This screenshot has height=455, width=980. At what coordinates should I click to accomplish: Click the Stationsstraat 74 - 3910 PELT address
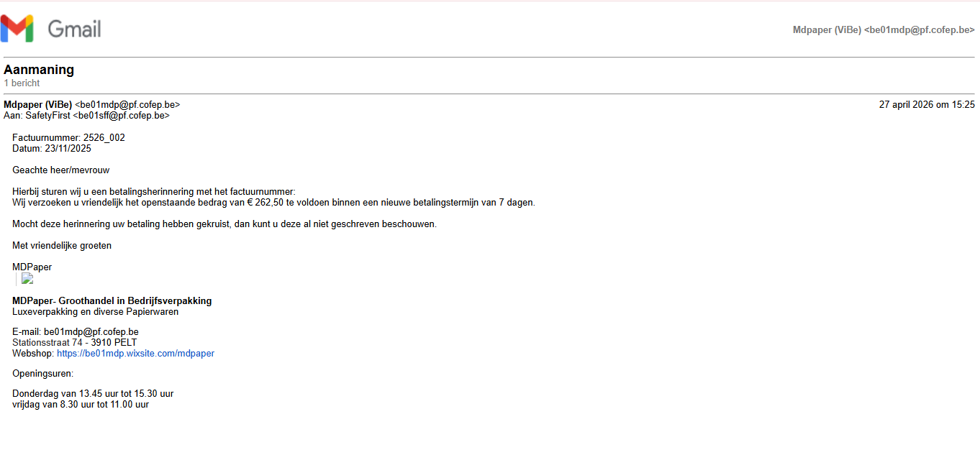[x=75, y=343]
